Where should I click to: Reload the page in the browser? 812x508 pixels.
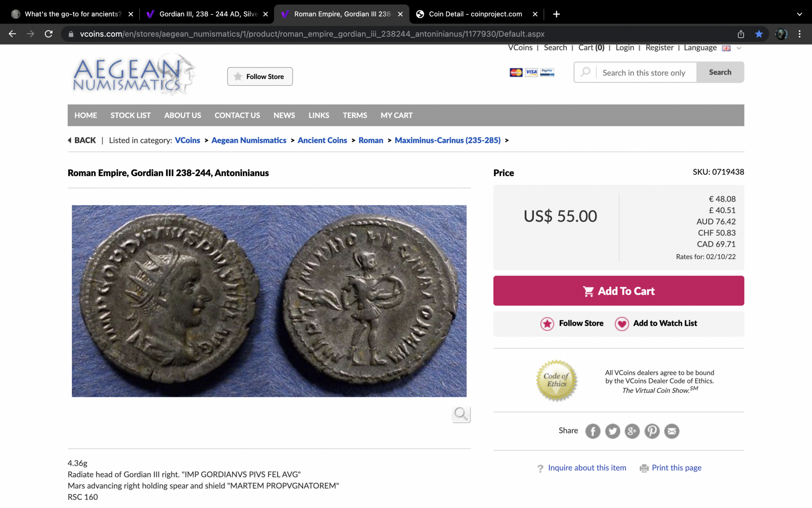49,34
